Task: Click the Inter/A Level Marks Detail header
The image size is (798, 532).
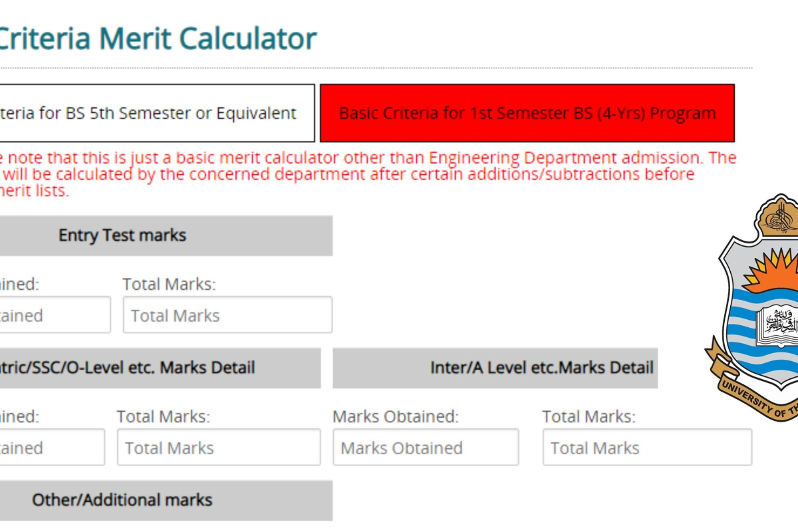Action: point(495,368)
